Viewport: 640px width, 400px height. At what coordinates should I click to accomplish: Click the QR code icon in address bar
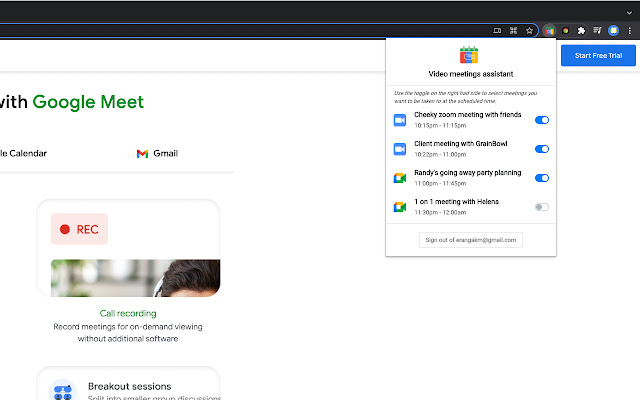click(513, 31)
